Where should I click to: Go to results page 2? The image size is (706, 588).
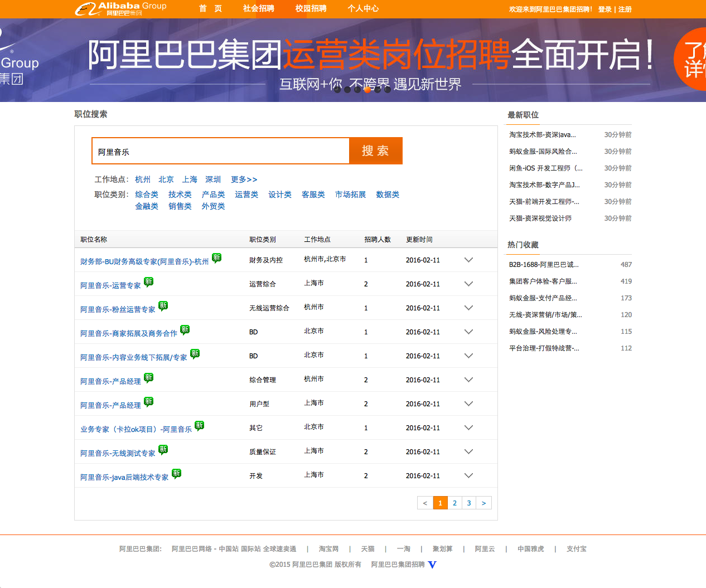454,503
